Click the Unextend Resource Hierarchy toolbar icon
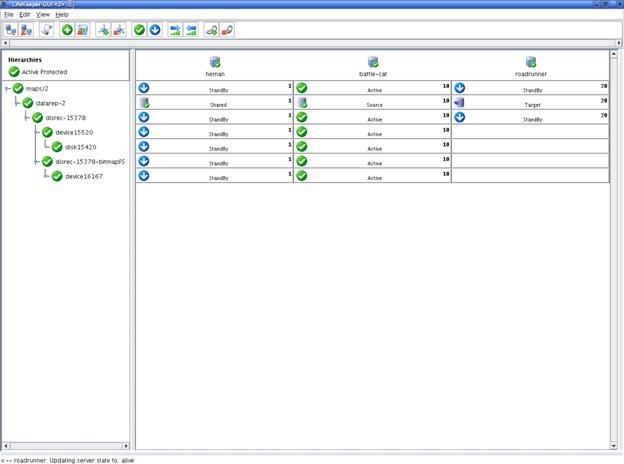This screenshot has height=464, width=624. (x=191, y=30)
